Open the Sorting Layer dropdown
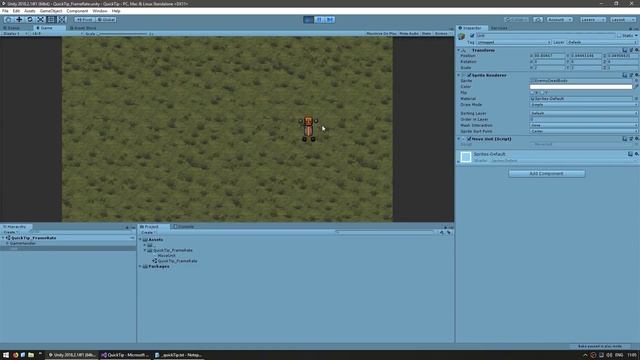Screen dimensions: 640x360 pos(584,113)
